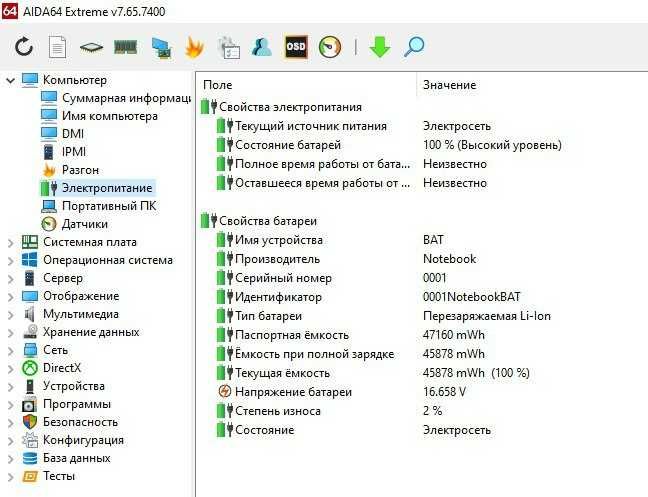Expand the Конфигурация node

click(x=11, y=440)
